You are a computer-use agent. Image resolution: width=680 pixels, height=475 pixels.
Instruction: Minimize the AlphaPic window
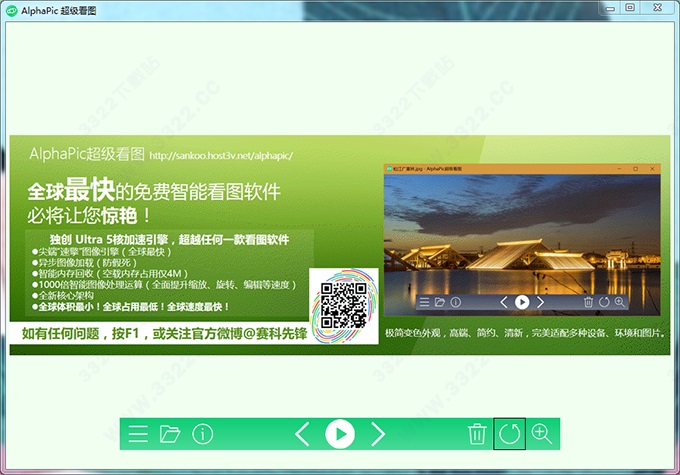(611, 8)
